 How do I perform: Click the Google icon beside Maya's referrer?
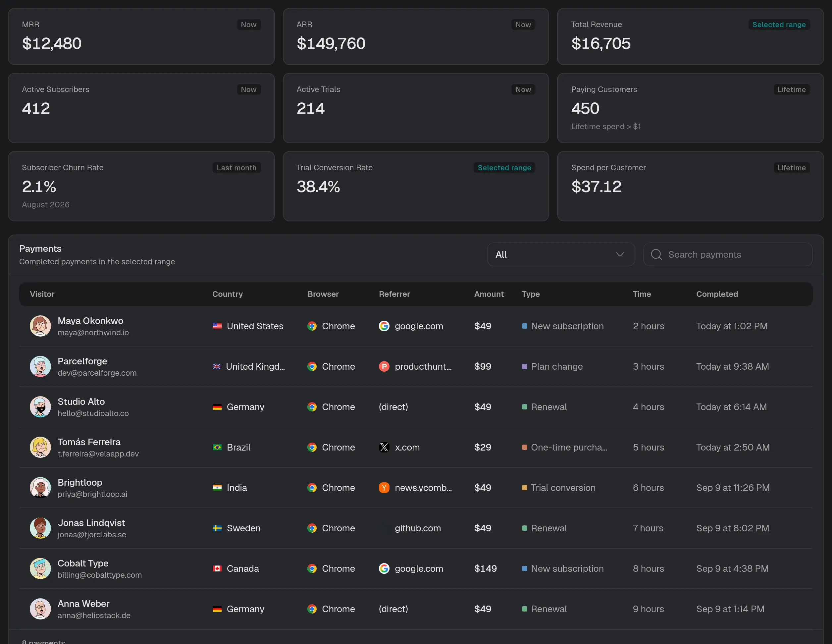click(x=384, y=326)
